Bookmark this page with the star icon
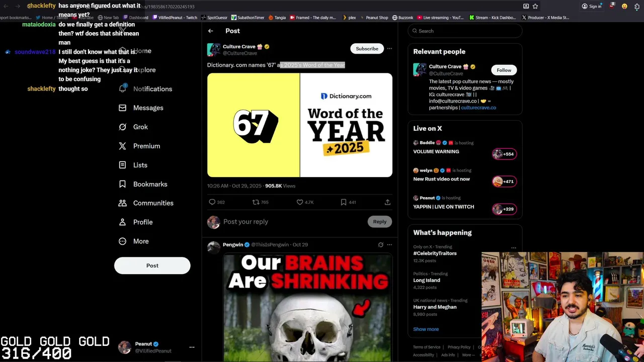This screenshot has height=362, width=644. (x=535, y=7)
